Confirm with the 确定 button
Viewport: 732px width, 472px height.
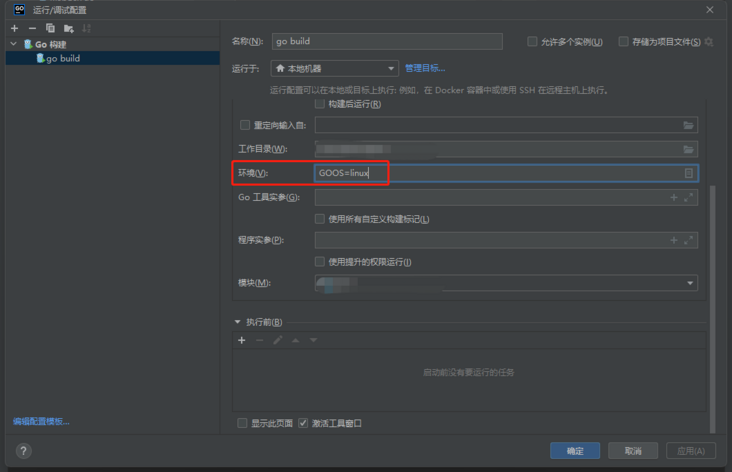[575, 451]
